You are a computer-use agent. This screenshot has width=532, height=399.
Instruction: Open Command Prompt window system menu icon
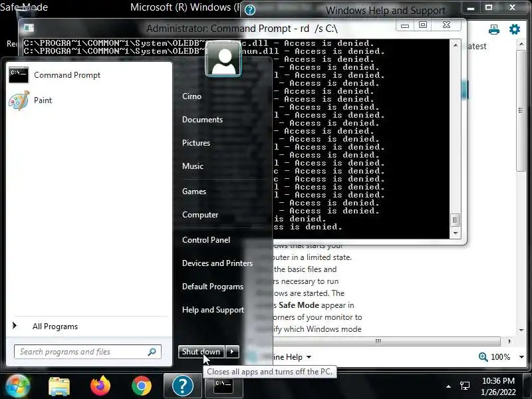point(29,28)
